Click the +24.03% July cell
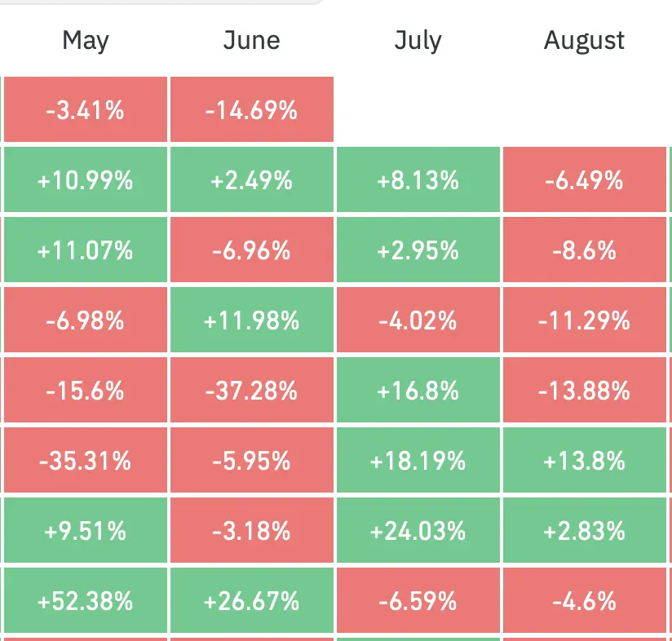This screenshot has height=641, width=672. click(418, 530)
